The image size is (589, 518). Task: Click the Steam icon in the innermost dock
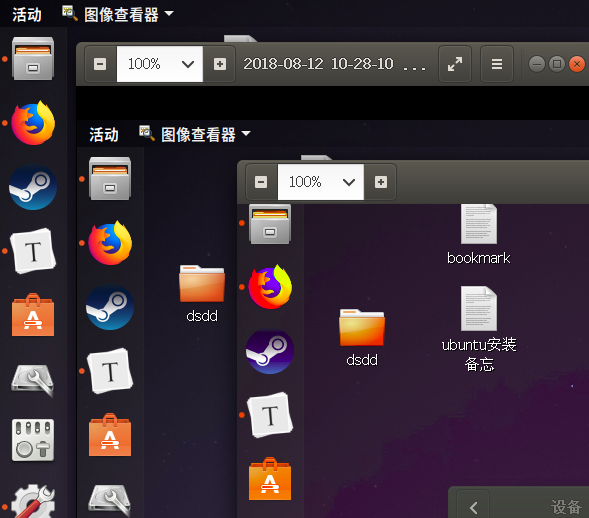pos(270,351)
